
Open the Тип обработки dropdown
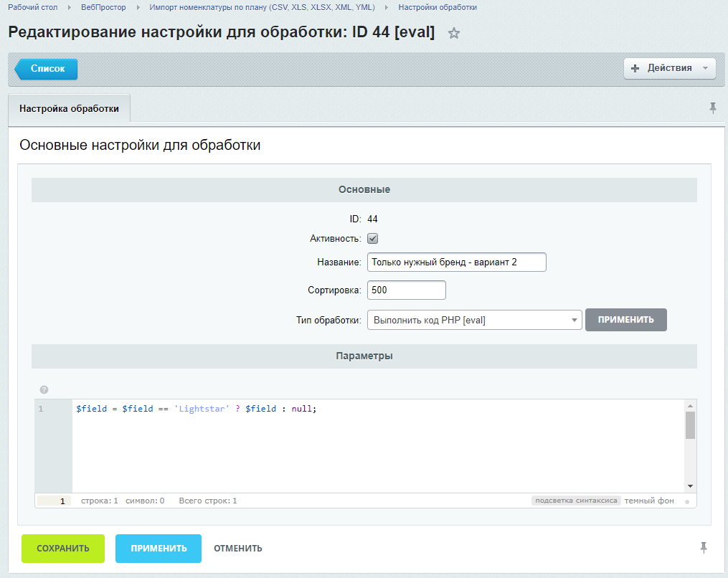coord(475,320)
